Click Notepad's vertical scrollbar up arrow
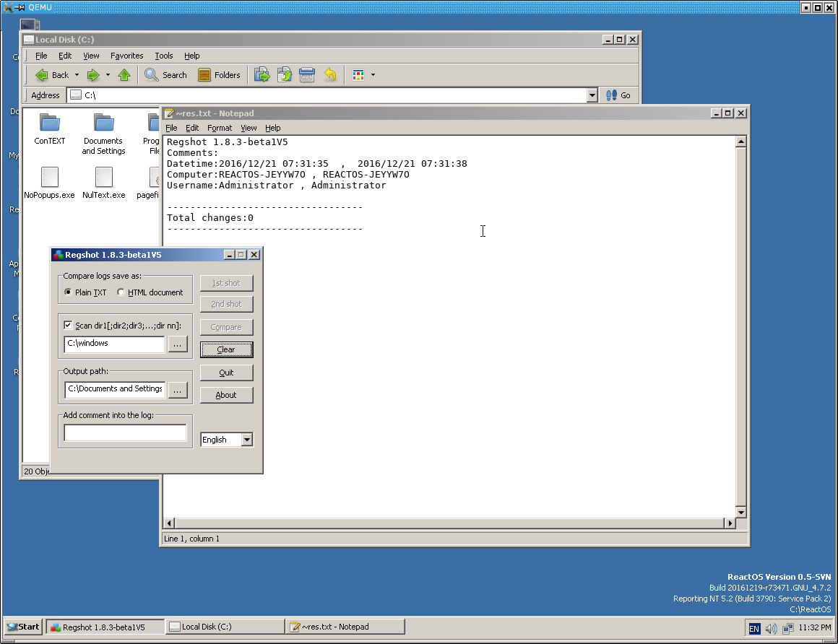 (x=740, y=142)
